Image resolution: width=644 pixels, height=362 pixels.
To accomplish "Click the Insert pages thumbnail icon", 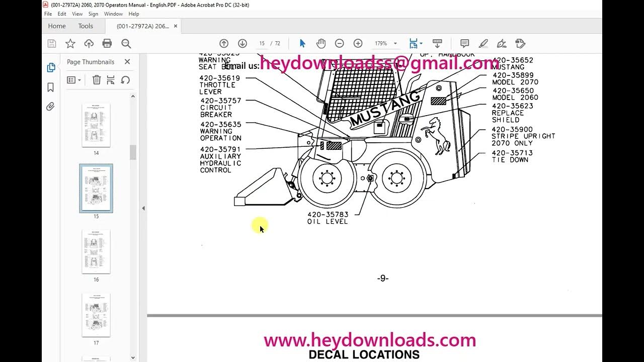I will pyautogui.click(x=111, y=80).
